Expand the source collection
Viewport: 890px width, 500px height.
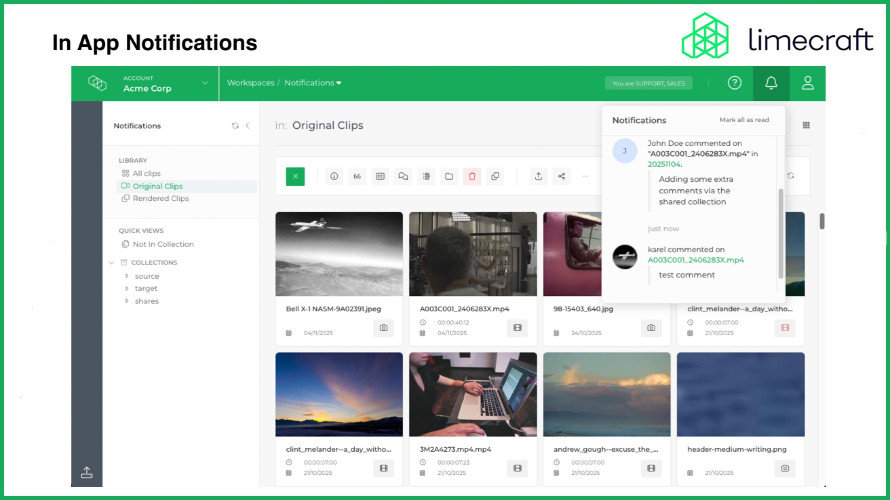pos(127,276)
